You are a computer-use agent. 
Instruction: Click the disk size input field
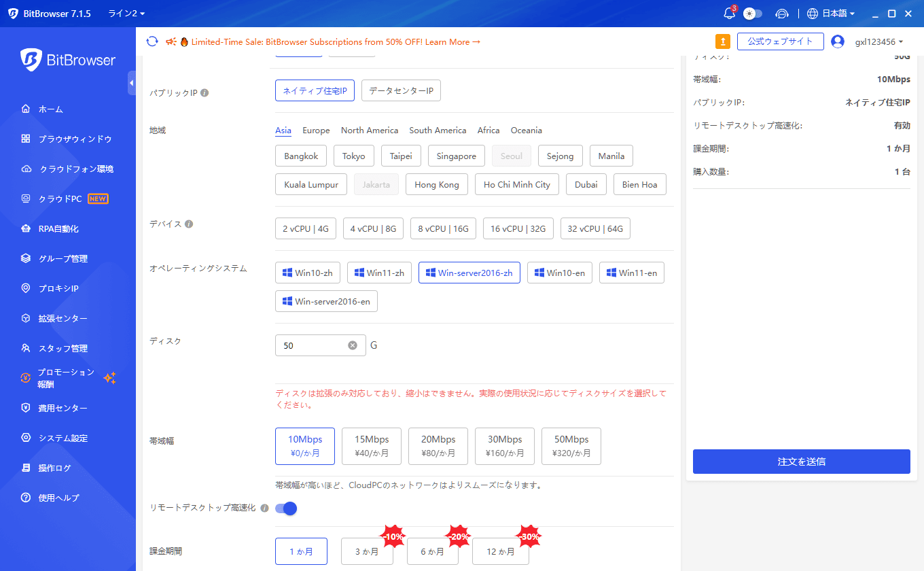coord(321,345)
